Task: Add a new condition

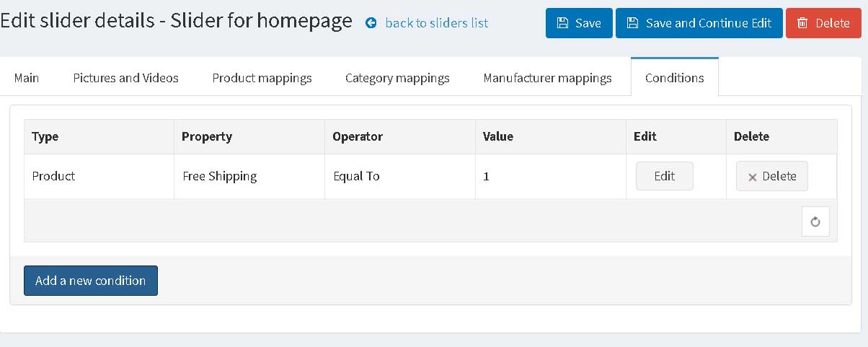Action: click(x=91, y=281)
